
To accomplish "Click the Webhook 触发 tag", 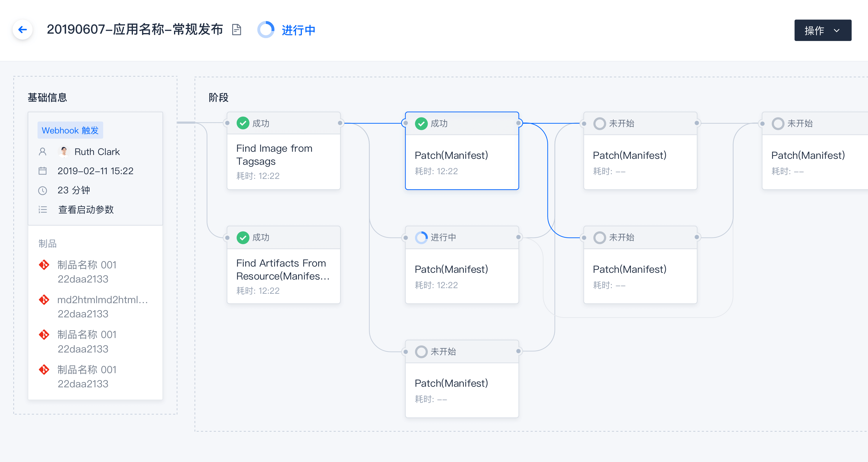I will coord(70,130).
